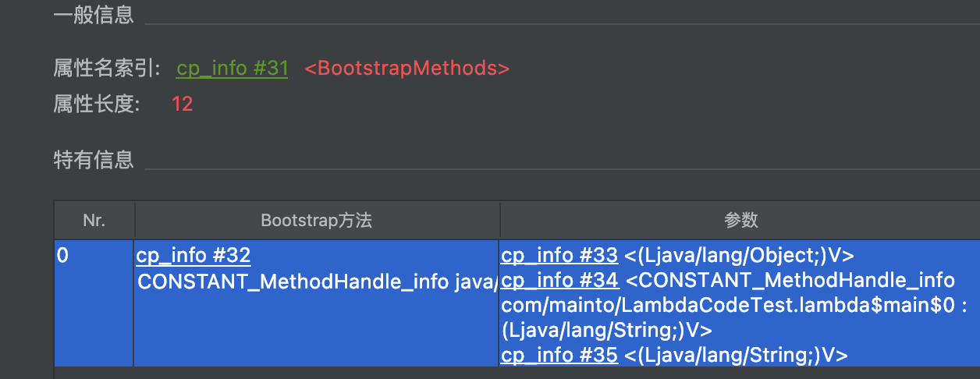
Task: Open the cp_info #33 argument link
Action: point(559,256)
